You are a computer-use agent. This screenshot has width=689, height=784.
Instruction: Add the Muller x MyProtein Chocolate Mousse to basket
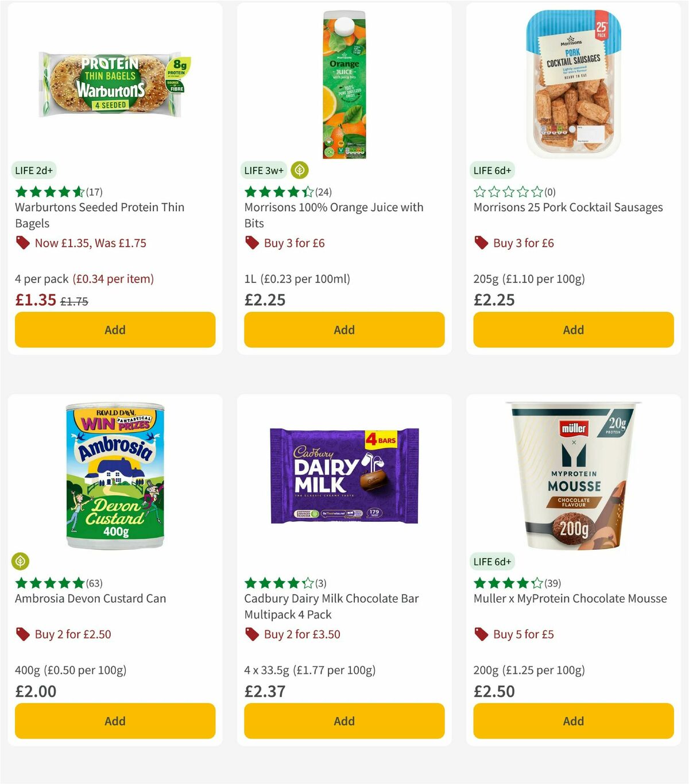(x=572, y=721)
